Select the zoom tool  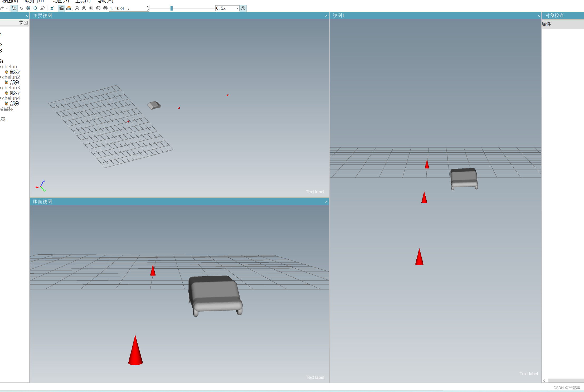[42, 8]
